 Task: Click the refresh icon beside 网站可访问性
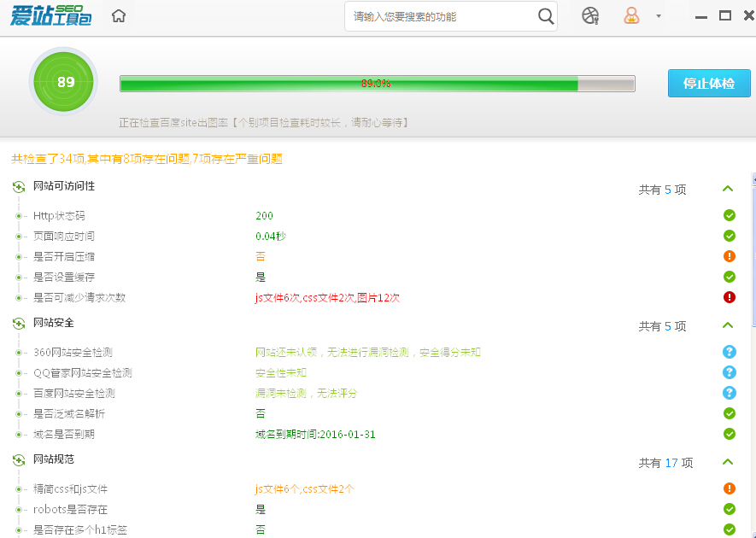pyautogui.click(x=19, y=185)
